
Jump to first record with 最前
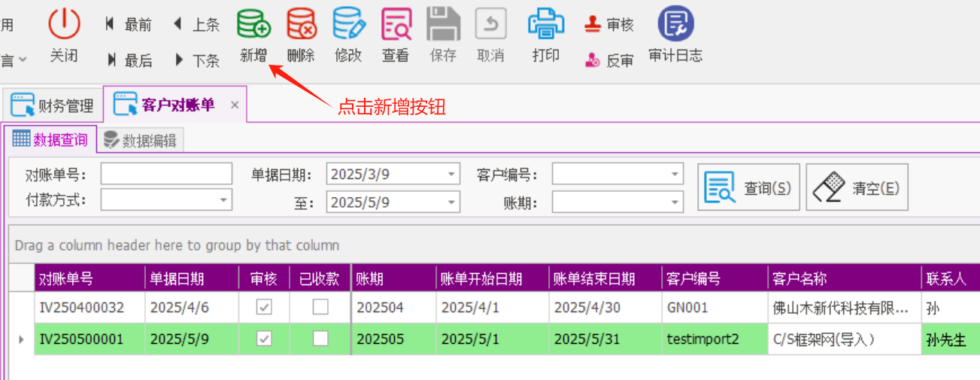129,25
